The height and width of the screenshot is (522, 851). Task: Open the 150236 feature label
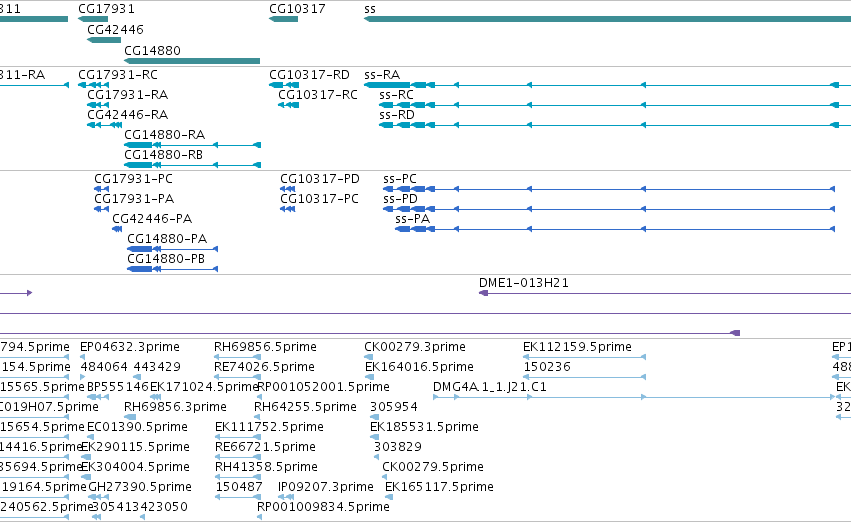click(x=547, y=367)
